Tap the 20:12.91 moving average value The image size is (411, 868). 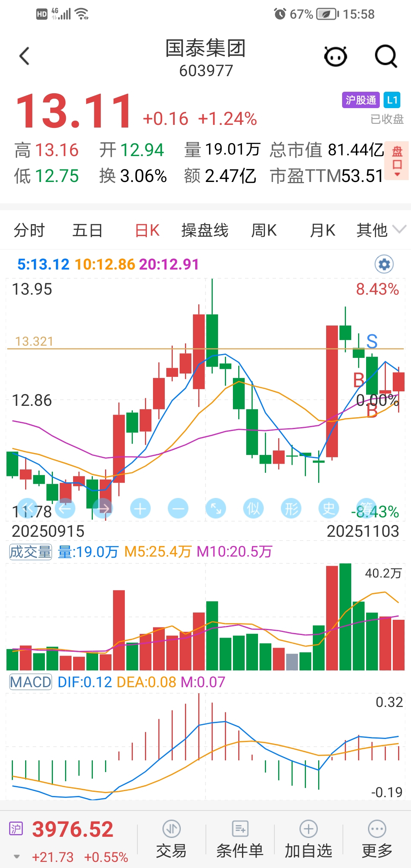(169, 264)
